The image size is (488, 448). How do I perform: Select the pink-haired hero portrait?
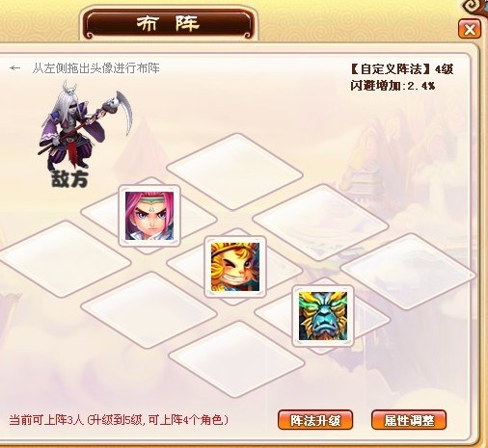[x=149, y=216]
